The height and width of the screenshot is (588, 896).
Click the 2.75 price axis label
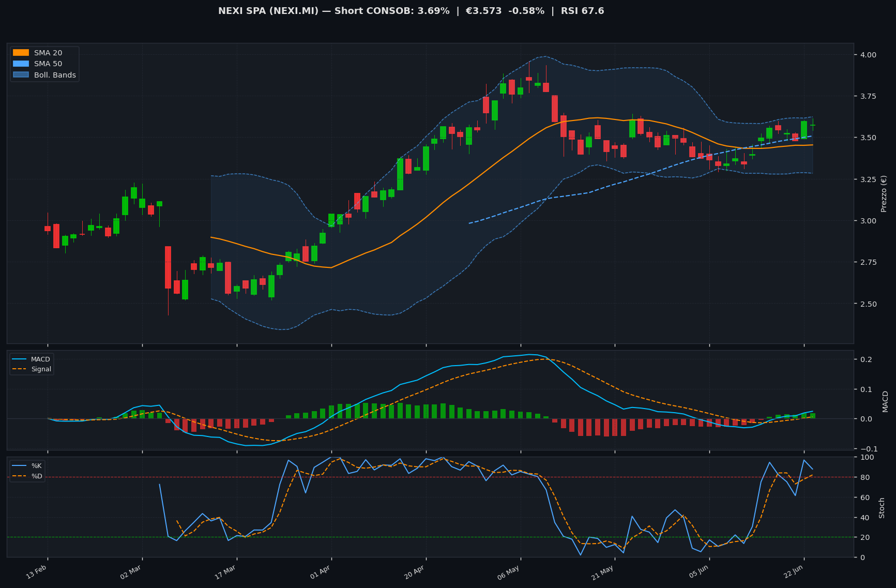click(x=868, y=263)
